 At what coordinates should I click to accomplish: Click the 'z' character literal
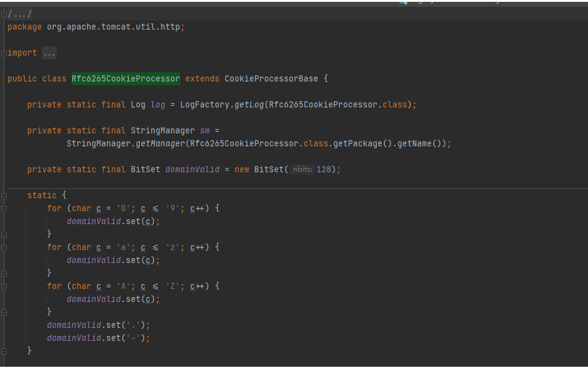click(x=173, y=247)
